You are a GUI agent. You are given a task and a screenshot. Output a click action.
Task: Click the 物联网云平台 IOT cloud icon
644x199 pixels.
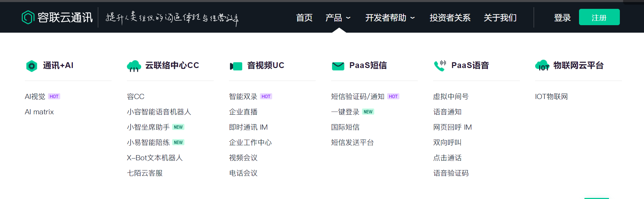pos(542,66)
